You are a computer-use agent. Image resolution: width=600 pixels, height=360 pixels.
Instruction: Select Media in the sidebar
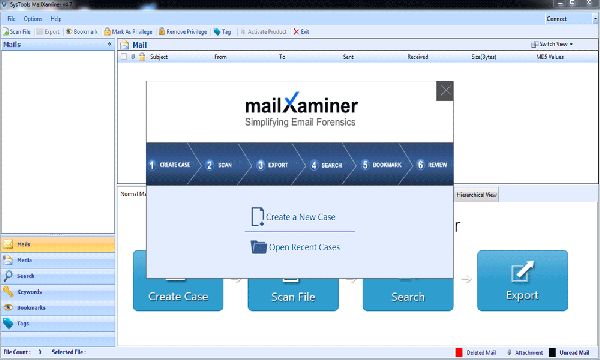(x=58, y=260)
